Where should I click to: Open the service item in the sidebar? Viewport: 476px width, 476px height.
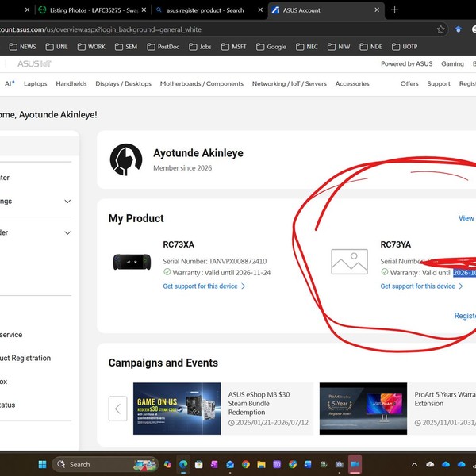pyautogui.click(x=11, y=335)
